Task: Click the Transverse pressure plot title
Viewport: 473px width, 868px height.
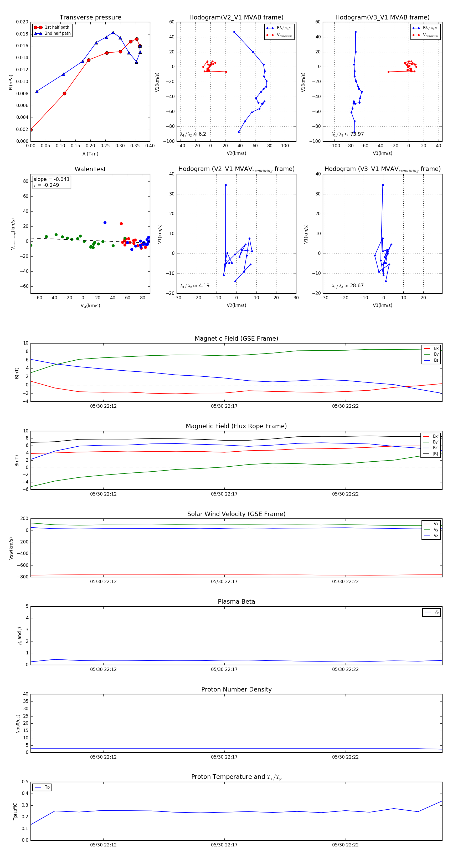Action: pos(90,18)
